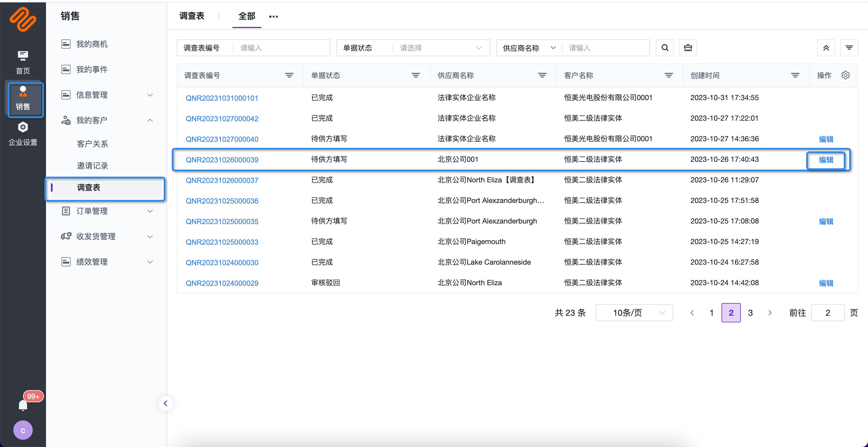868x447 pixels.
Task: Go to page 3
Action: pyautogui.click(x=750, y=313)
